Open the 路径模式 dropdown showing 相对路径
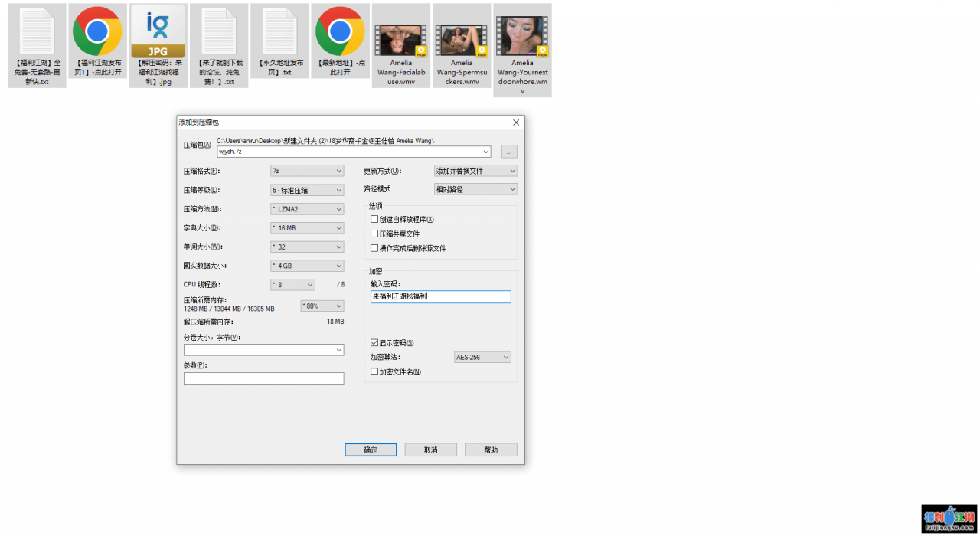 click(475, 189)
